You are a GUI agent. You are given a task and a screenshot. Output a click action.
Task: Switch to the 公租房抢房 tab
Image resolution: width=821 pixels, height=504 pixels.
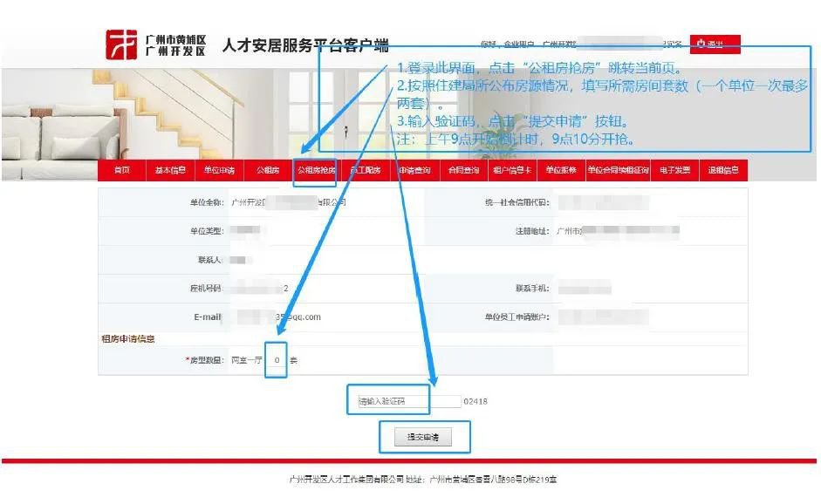click(x=316, y=170)
